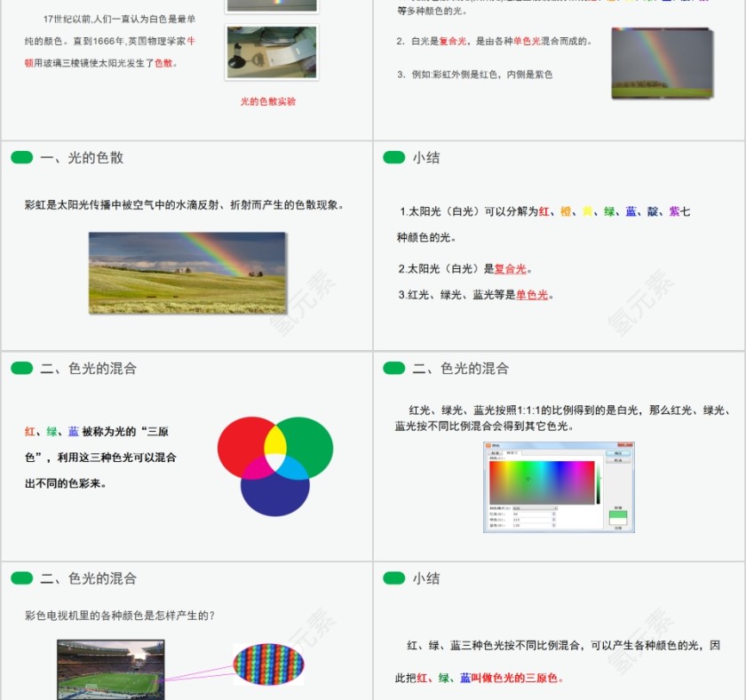Click the up arrow of the 红色 value stepper
746x700 pixels.
(x=554, y=513)
